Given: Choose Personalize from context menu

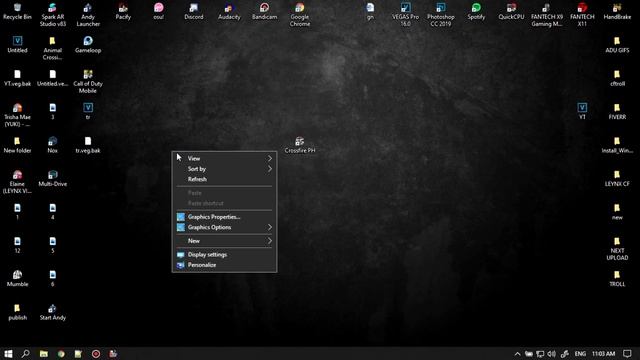Looking at the screenshot, I should 224,265.
